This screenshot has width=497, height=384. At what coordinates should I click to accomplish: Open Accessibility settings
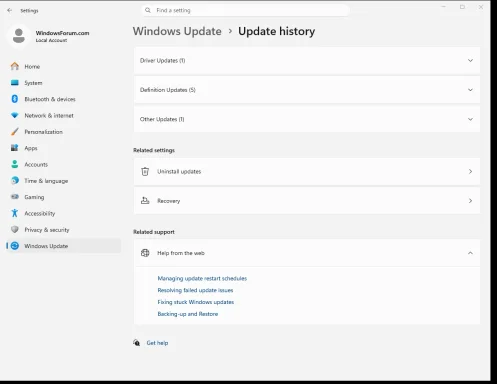pos(63,213)
